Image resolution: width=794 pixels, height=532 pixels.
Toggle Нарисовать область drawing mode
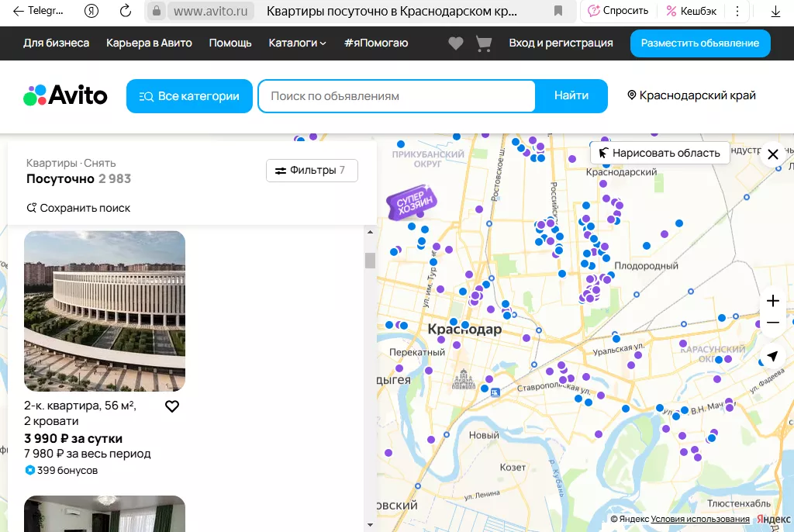click(x=660, y=153)
